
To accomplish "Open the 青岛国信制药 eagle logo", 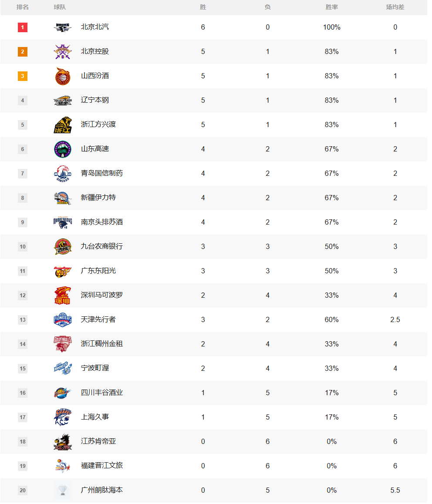I will [x=63, y=174].
